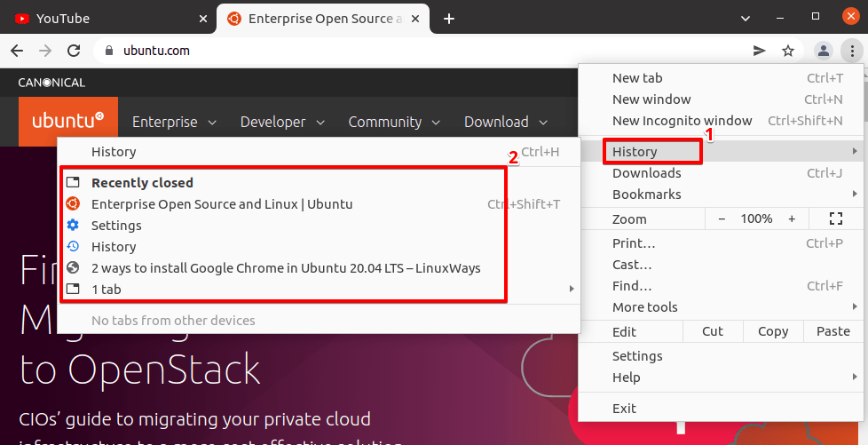Close the Enterprise Open Source tab

coord(415,19)
